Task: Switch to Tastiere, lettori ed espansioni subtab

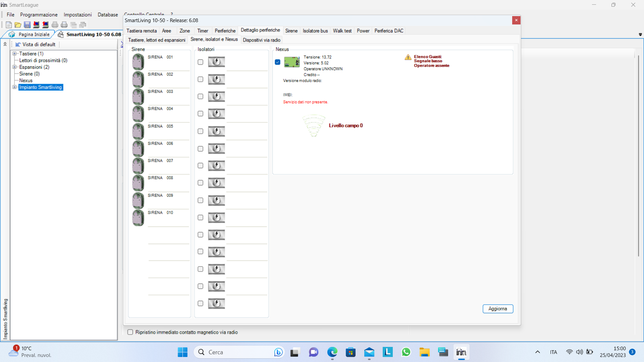Action: pos(157,40)
